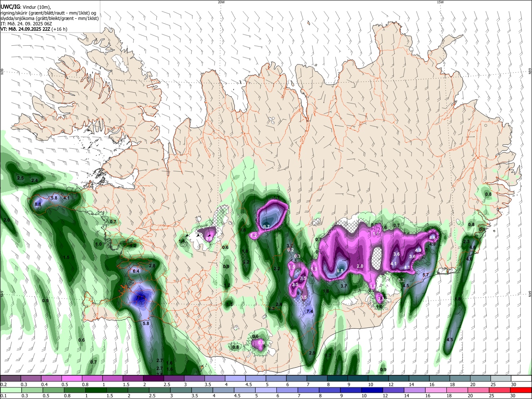Click the precipitation value '1.7' near the south coast

[328, 356]
